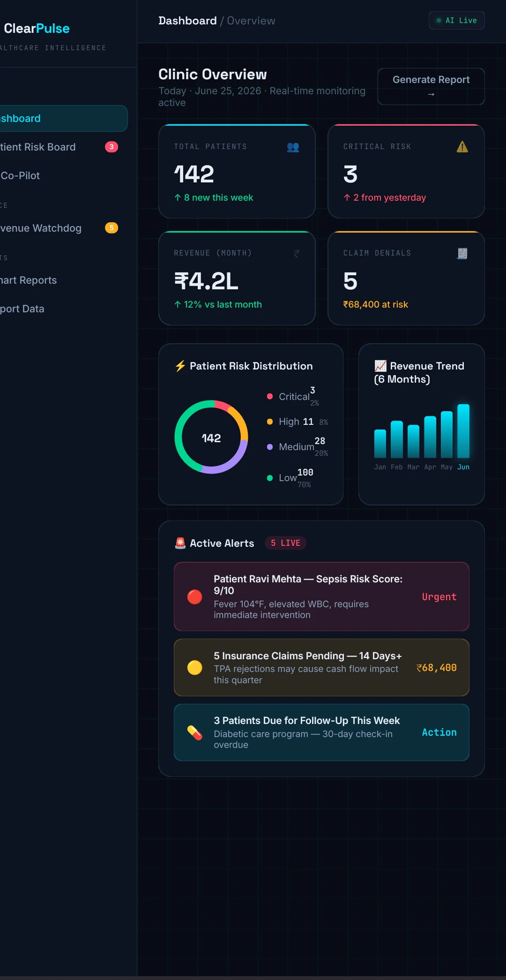Click the ClearPulse logo
The height and width of the screenshot is (980, 506).
coord(37,29)
